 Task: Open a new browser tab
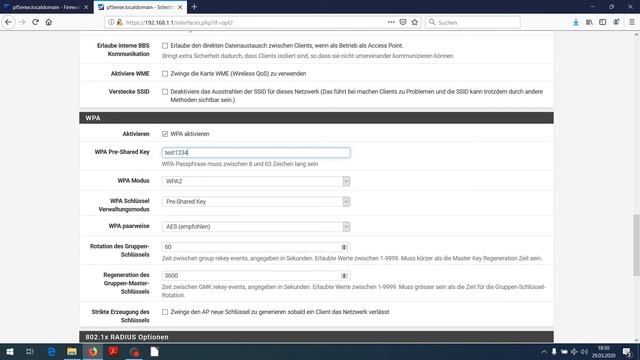(x=194, y=7)
